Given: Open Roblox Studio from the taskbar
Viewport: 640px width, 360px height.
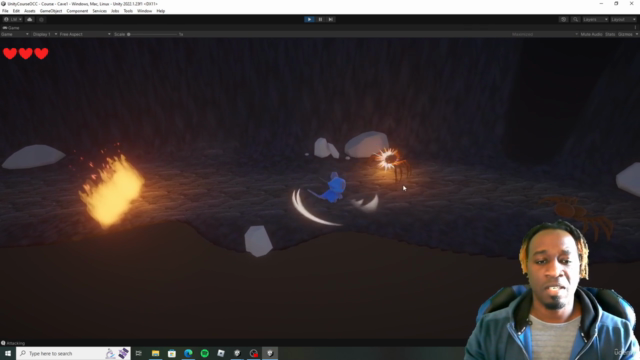Looking at the screenshot, I should (x=221, y=353).
